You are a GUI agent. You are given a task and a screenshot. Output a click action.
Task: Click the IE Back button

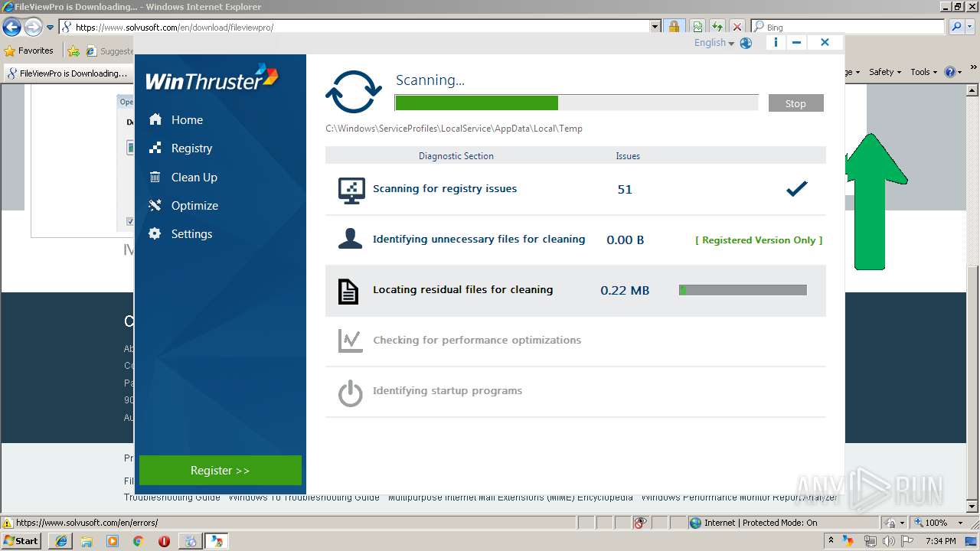pyautogui.click(x=11, y=27)
